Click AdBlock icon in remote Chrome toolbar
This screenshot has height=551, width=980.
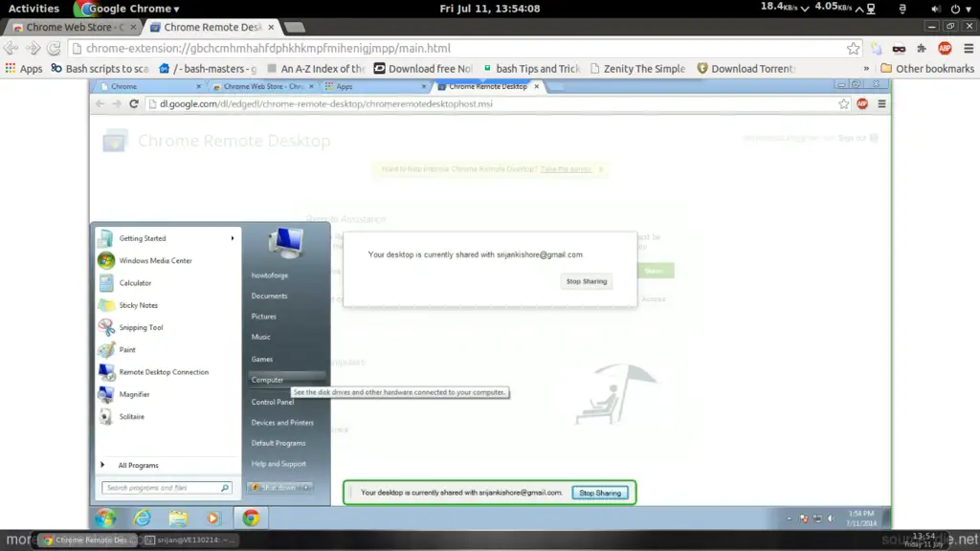point(862,104)
